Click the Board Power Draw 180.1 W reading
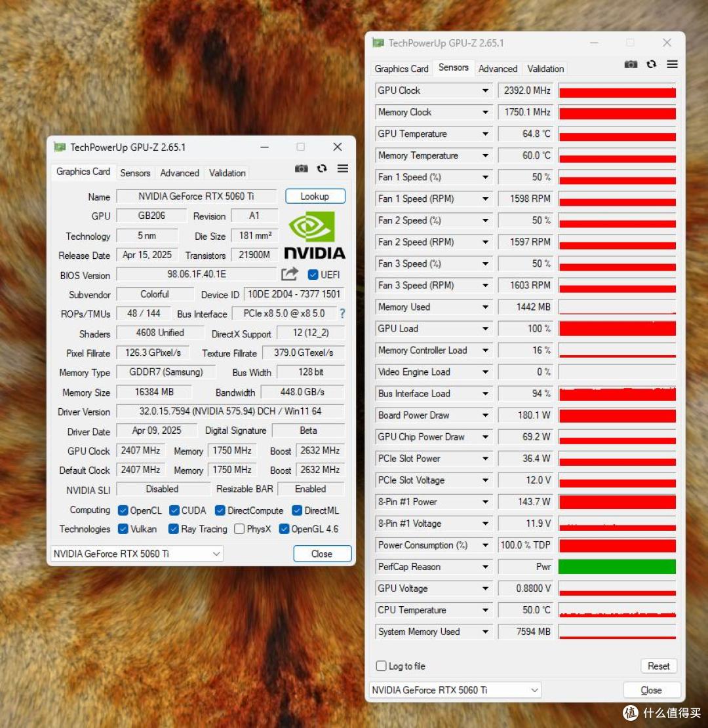This screenshot has width=708, height=728. point(526,415)
